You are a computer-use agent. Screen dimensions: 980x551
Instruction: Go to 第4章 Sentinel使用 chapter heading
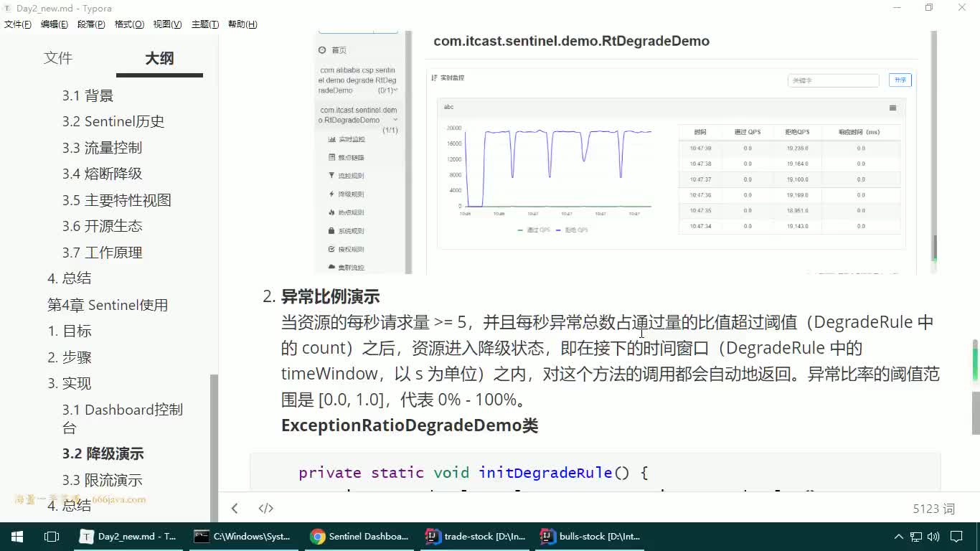click(108, 305)
